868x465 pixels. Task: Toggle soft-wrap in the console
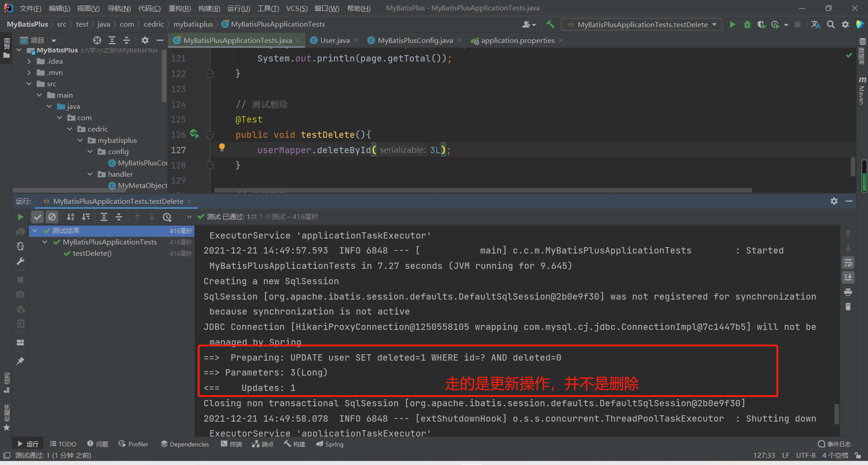tap(848, 263)
